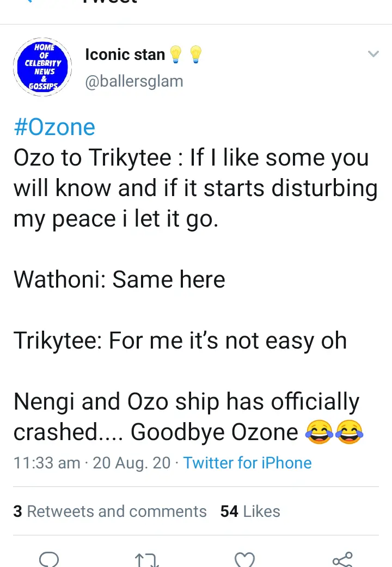Click the "Nengi and Ozo ship" sentence
The image size is (392, 567).
[x=186, y=402]
